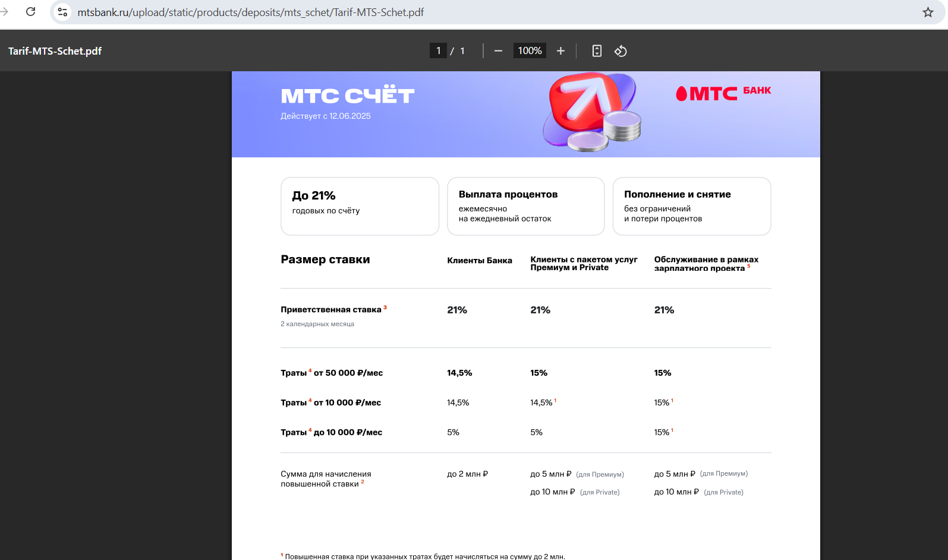This screenshot has height=560, width=948.
Task: Click the 'Пополнение и снятие' card
Action: 692,206
